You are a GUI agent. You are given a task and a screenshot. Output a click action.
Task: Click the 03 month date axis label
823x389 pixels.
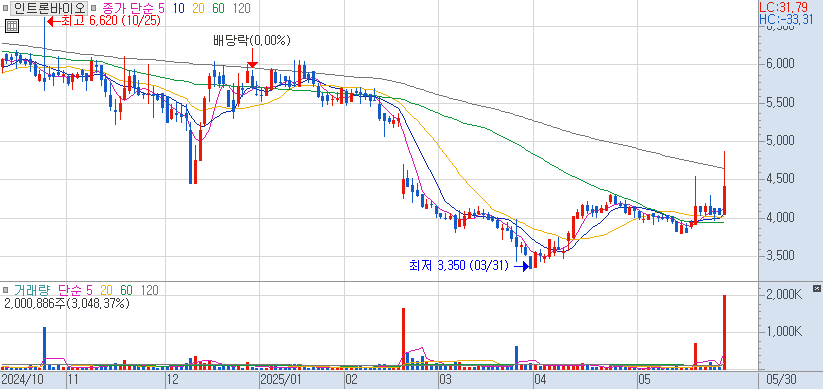click(446, 380)
